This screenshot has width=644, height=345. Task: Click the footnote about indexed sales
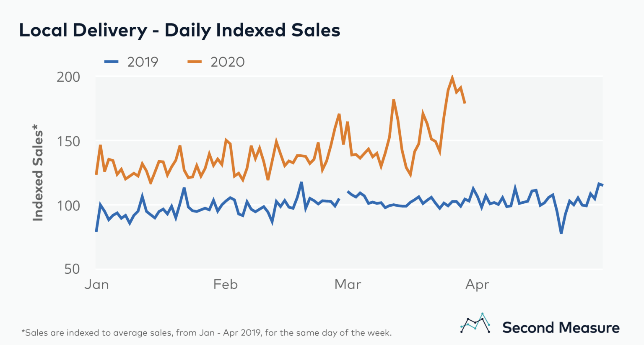pos(206,333)
